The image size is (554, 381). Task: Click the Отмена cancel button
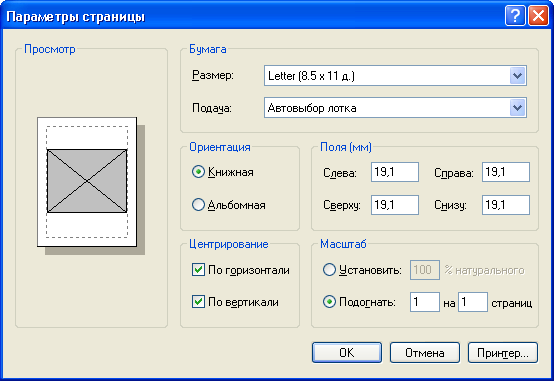point(425,352)
